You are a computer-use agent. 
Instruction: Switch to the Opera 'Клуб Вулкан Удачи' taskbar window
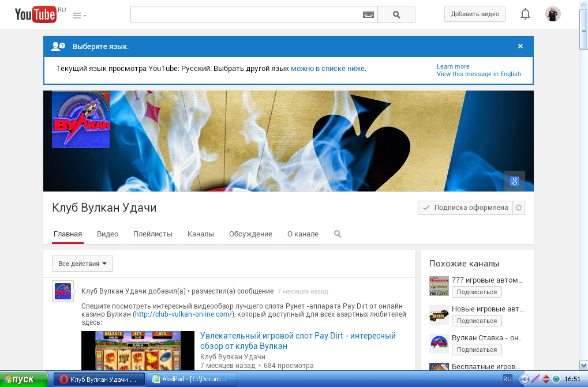99,379
